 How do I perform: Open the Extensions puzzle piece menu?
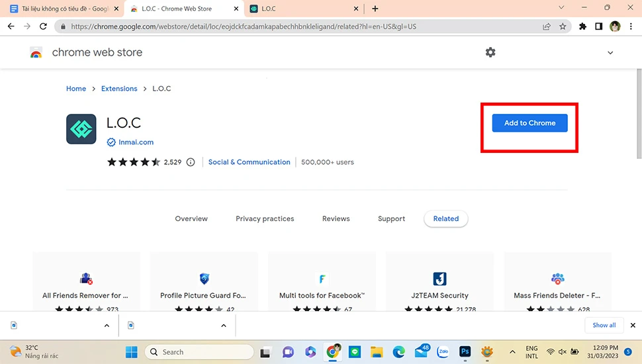pos(582,26)
